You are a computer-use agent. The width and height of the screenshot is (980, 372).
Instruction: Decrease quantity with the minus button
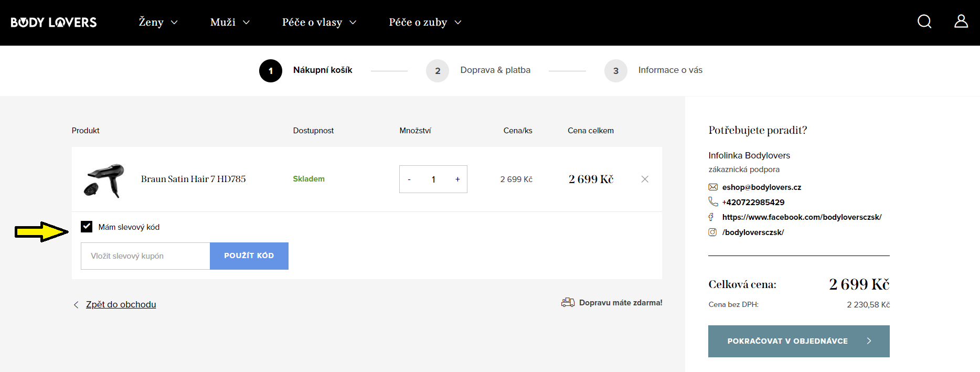[409, 179]
